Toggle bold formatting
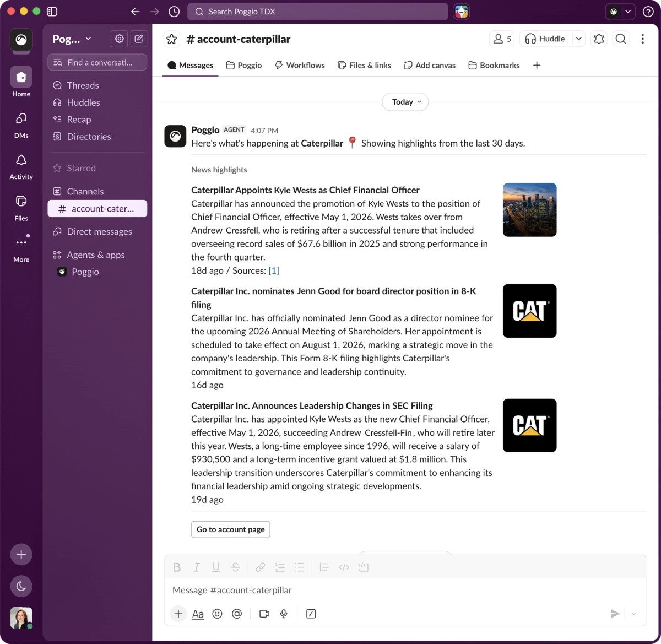Image resolution: width=661 pixels, height=644 pixels. point(177,567)
